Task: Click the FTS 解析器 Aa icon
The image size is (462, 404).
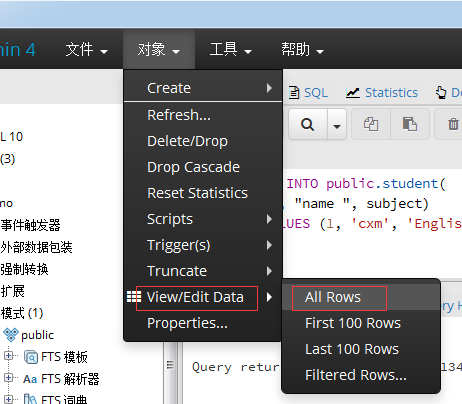Action: [x=30, y=379]
